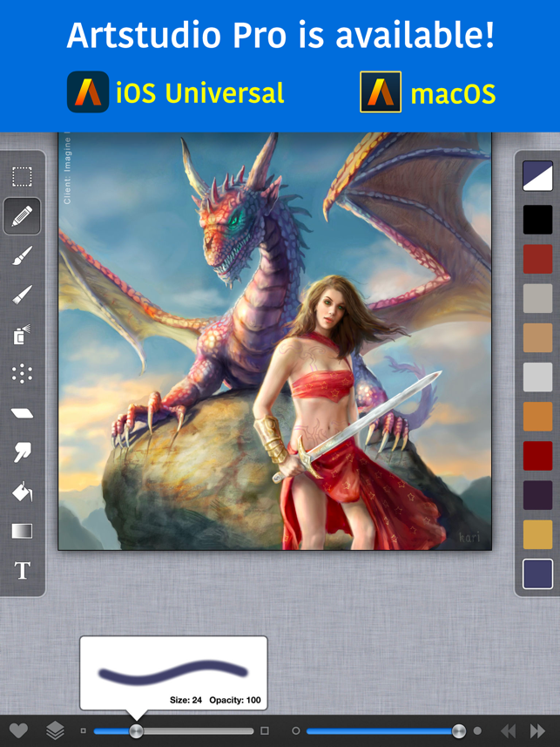Open the Layers panel
This screenshot has width=560, height=747.
(x=55, y=730)
